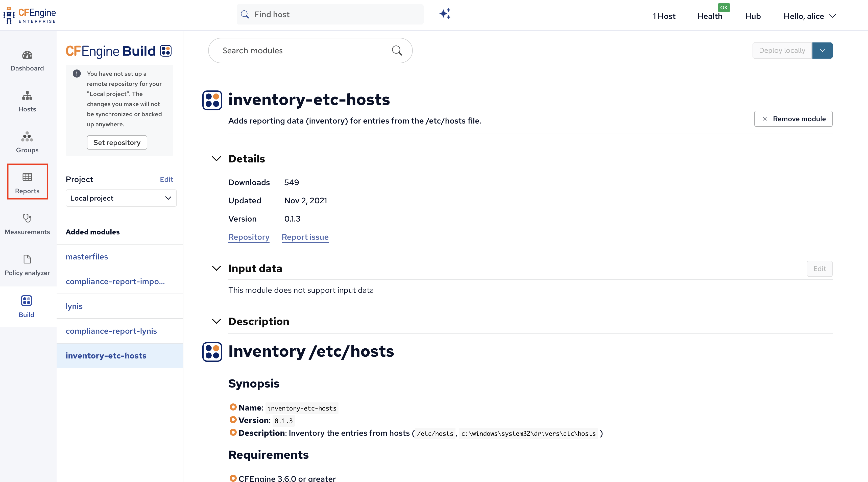Open the Dashboard gauge icon
This screenshot has height=482, width=868.
point(27,55)
